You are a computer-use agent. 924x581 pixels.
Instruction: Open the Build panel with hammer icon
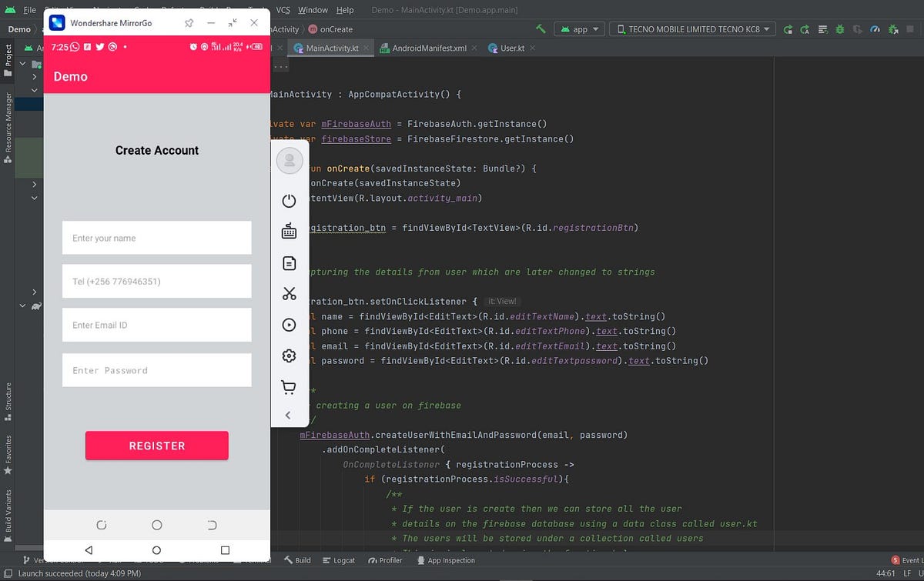[298, 560]
